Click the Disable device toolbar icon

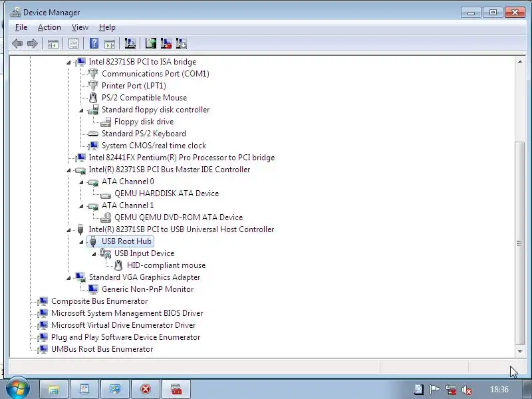coord(181,43)
